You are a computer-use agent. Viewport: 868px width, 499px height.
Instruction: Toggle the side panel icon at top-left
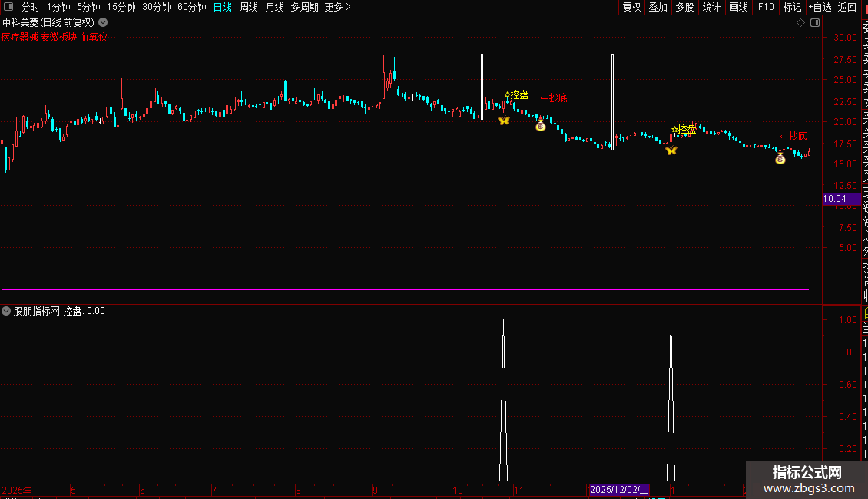8,7
